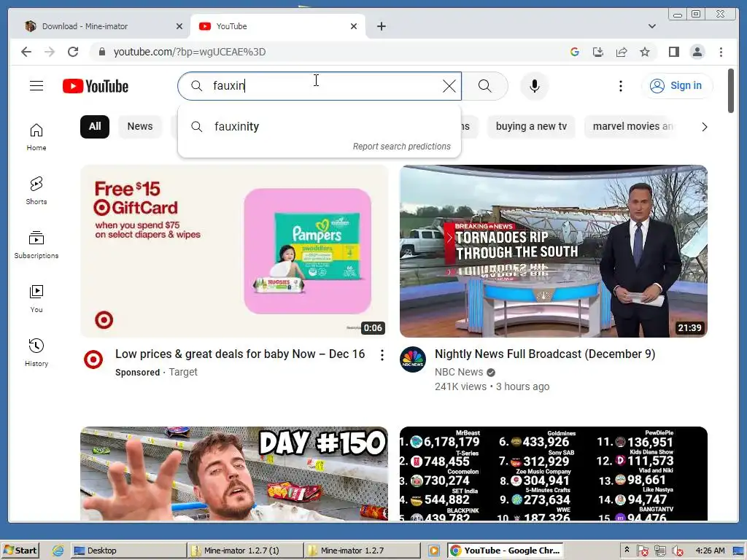This screenshot has width=747, height=560.
Task: Open the Target Pampers ad thumbnail
Action: 234,252
